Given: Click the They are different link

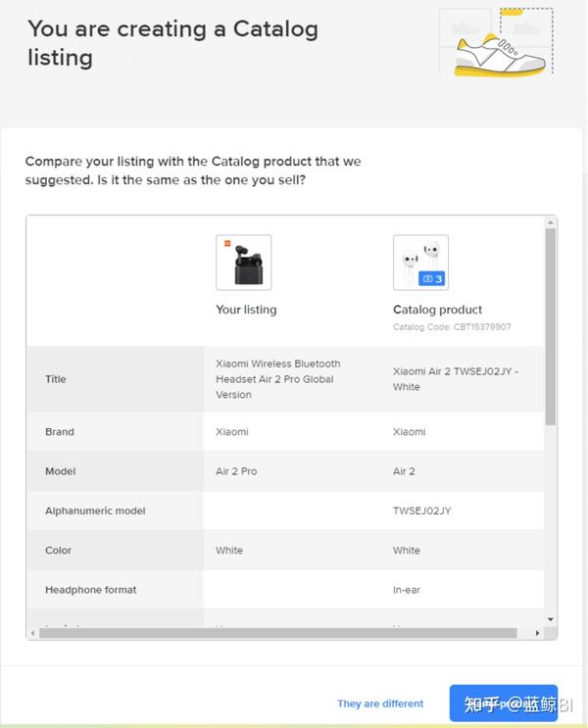Looking at the screenshot, I should pyautogui.click(x=380, y=704).
